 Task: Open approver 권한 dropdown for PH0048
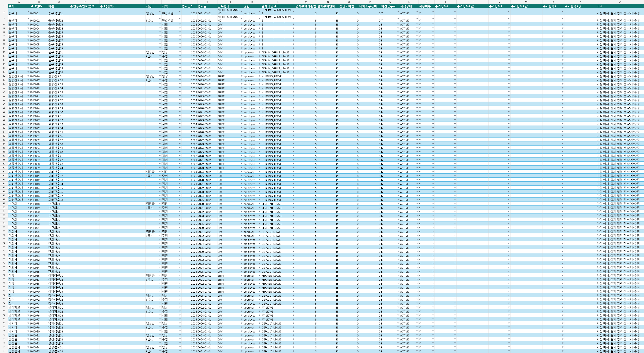260,204
